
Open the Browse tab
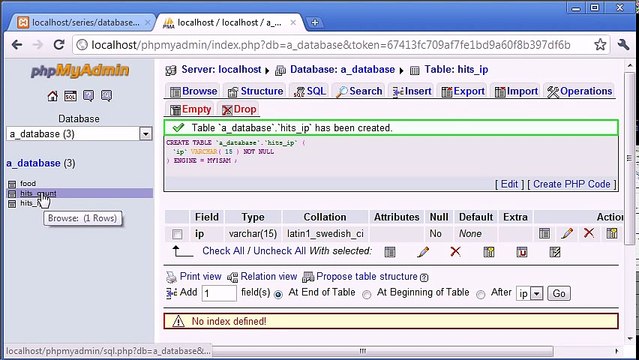193,91
